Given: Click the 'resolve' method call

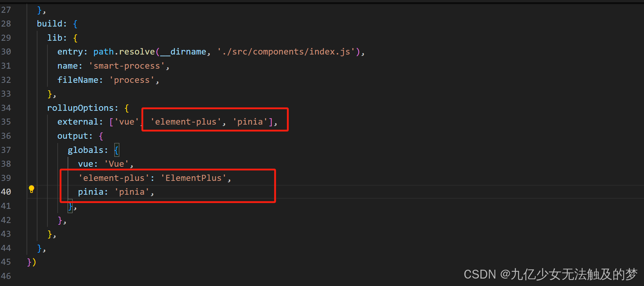Looking at the screenshot, I should [137, 52].
